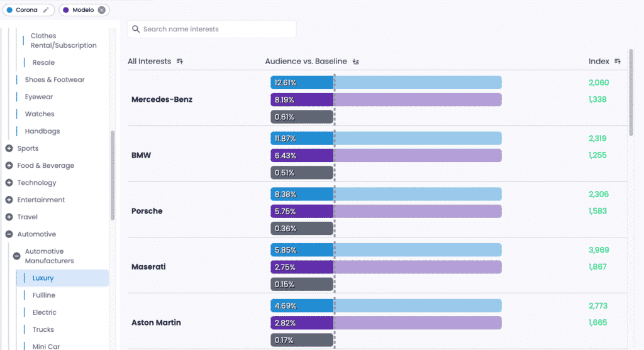
Task: Click Porsche 8.38% Corona bar
Action: coord(386,194)
